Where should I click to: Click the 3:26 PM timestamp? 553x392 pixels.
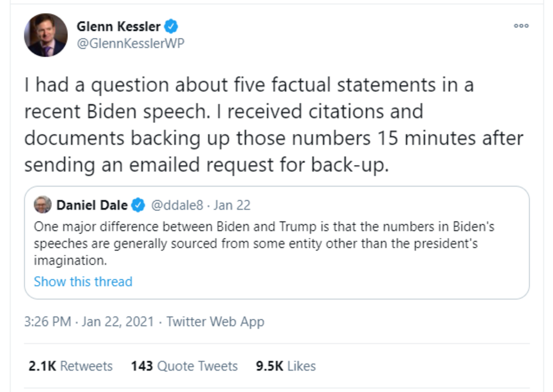point(47,322)
